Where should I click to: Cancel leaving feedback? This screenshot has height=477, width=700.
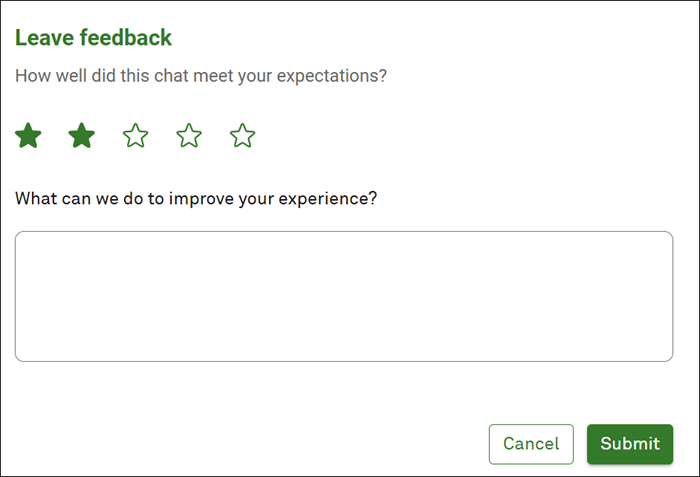[531, 444]
